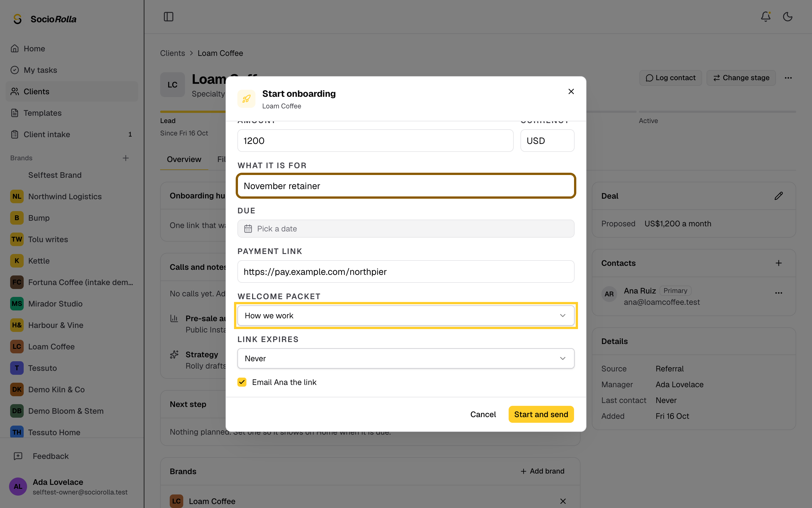
Task: Click Log contact button
Action: point(670,78)
